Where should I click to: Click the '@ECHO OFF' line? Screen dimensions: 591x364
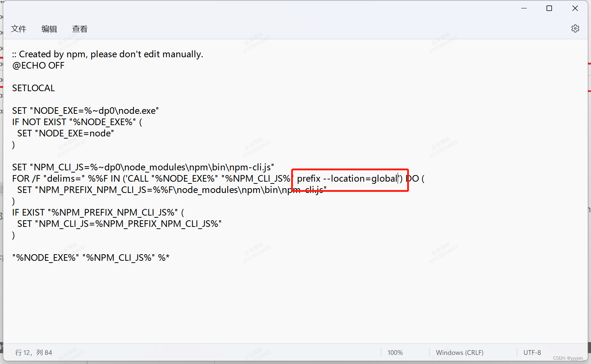(x=38, y=66)
